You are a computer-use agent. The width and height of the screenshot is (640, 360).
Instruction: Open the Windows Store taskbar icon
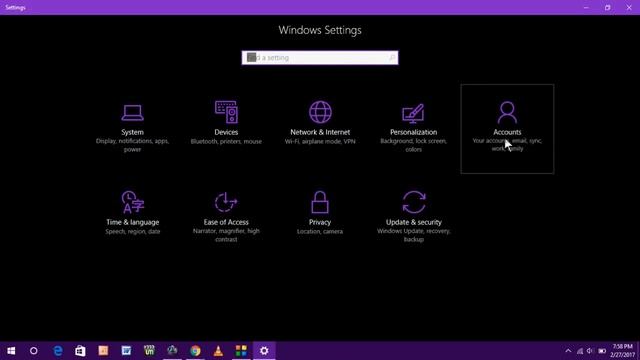pyautogui.click(x=80, y=351)
